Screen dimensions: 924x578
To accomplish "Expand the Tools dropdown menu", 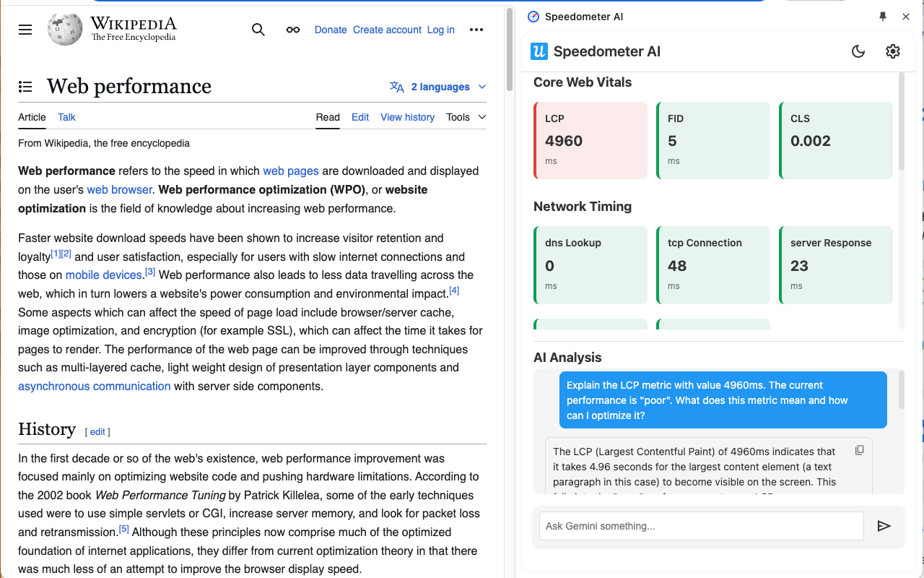I will coord(466,117).
